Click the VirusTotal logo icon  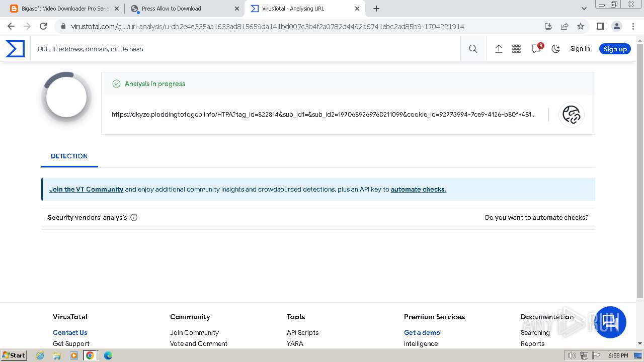point(15,49)
